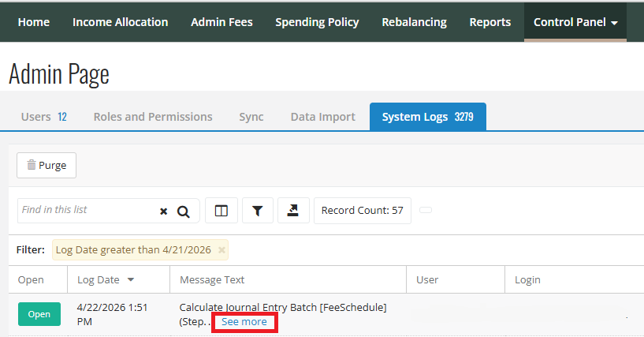Viewport: 644px width, 337px height.
Task: Clear the search box with the x icon
Action: click(x=163, y=212)
